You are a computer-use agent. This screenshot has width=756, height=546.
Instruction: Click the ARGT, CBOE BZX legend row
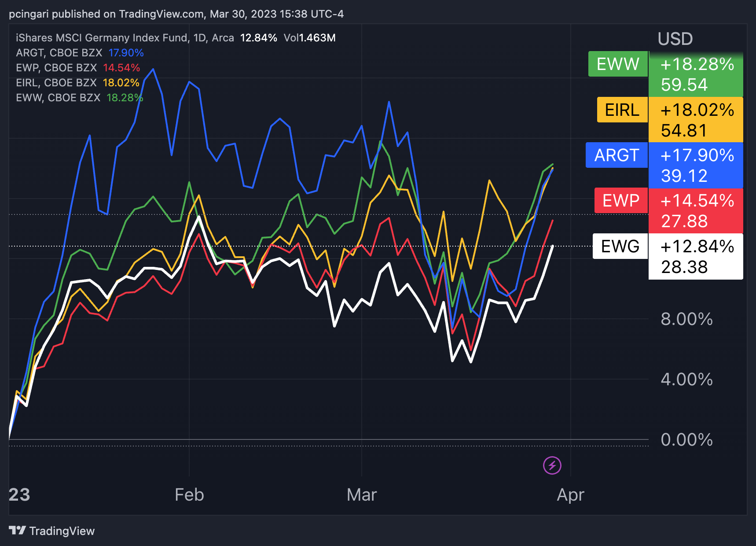pos(80,53)
